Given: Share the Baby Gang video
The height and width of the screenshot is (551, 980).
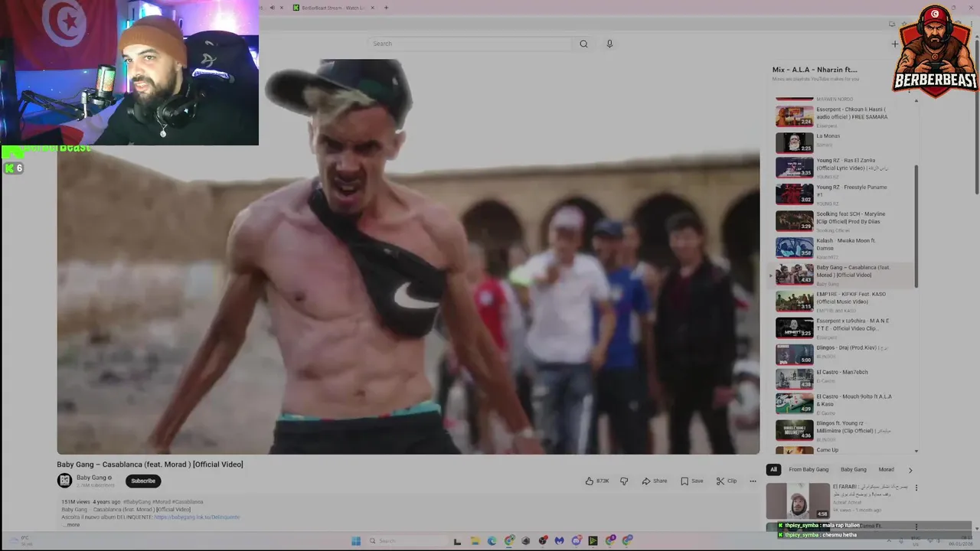Looking at the screenshot, I should pos(655,481).
